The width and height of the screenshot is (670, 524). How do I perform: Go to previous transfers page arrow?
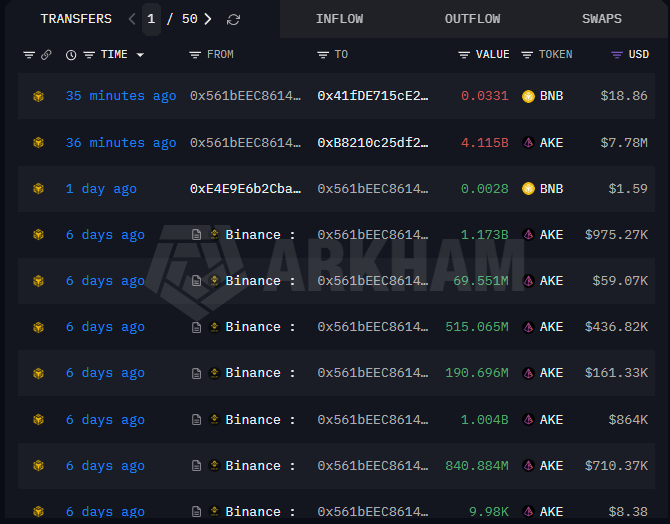[132, 19]
